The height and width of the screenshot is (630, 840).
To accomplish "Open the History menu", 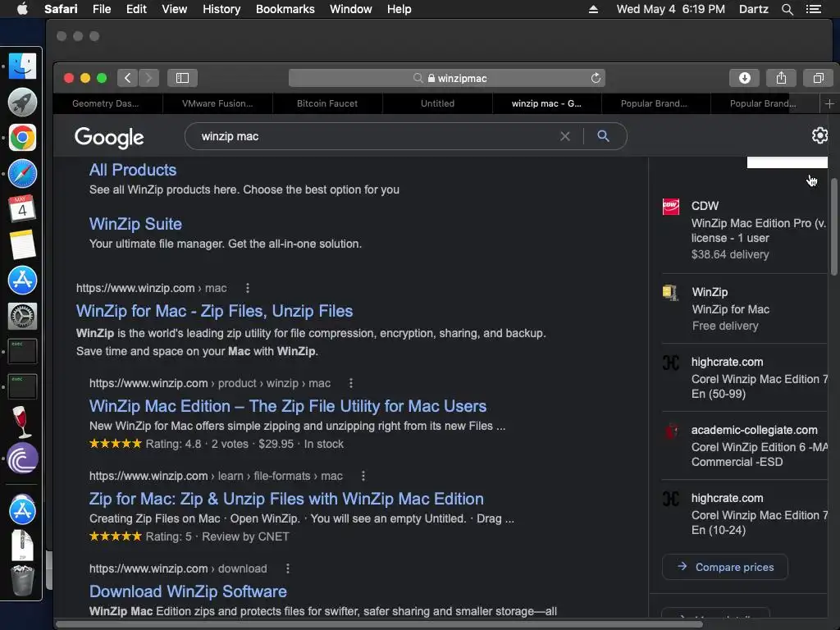I will [221, 9].
